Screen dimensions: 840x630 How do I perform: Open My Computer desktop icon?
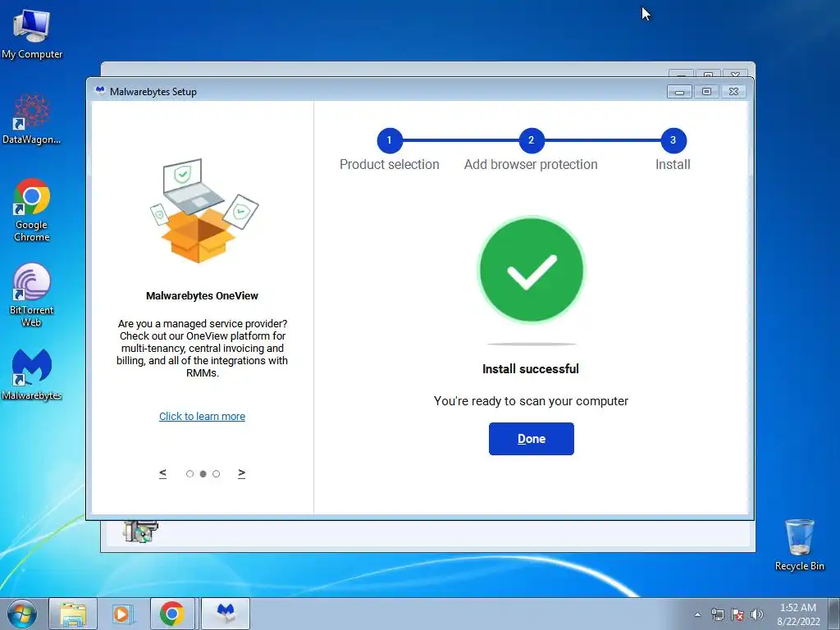tap(32, 34)
